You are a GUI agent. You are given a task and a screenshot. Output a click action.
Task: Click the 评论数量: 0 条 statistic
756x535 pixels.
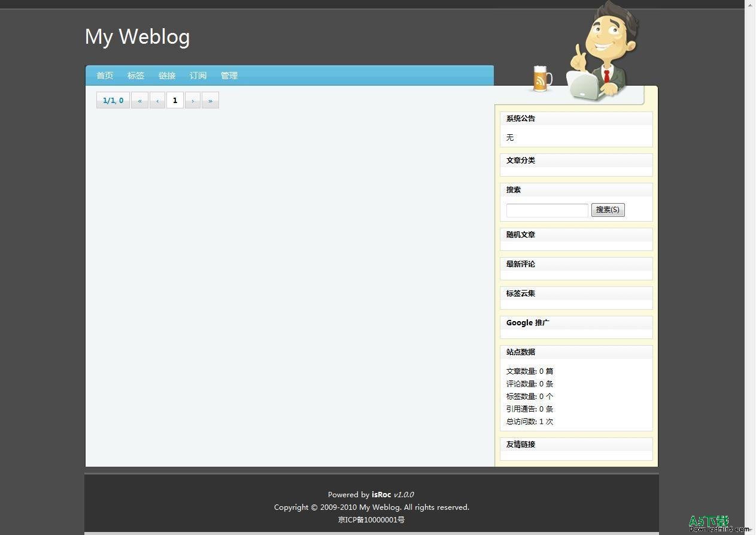[x=530, y=384]
